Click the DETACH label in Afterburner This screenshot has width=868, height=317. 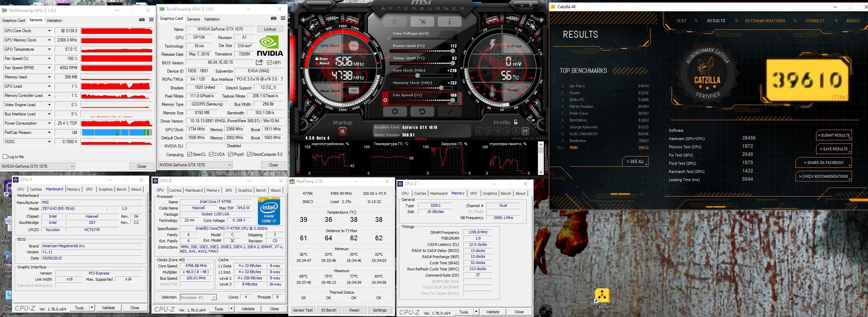tap(421, 139)
